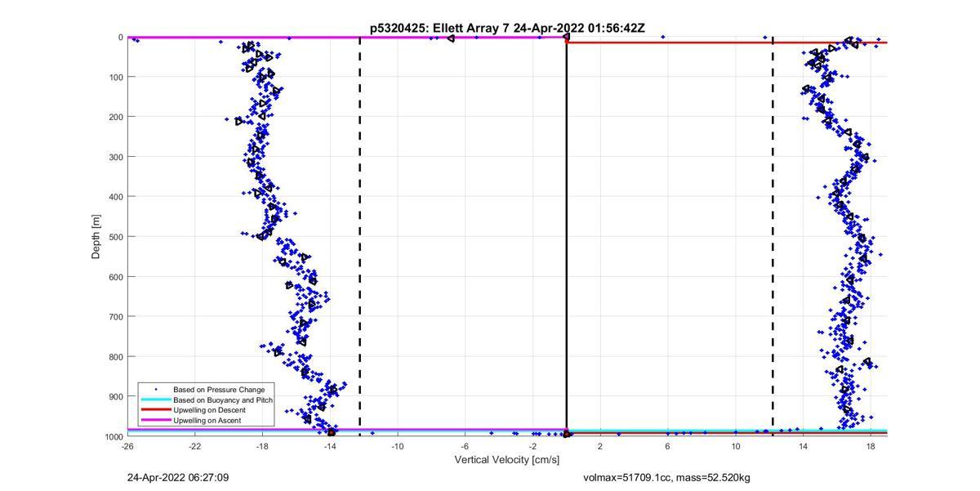The height and width of the screenshot is (491, 980).
Task: Click depth-axis tick label '1000'
Action: pyautogui.click(x=114, y=437)
